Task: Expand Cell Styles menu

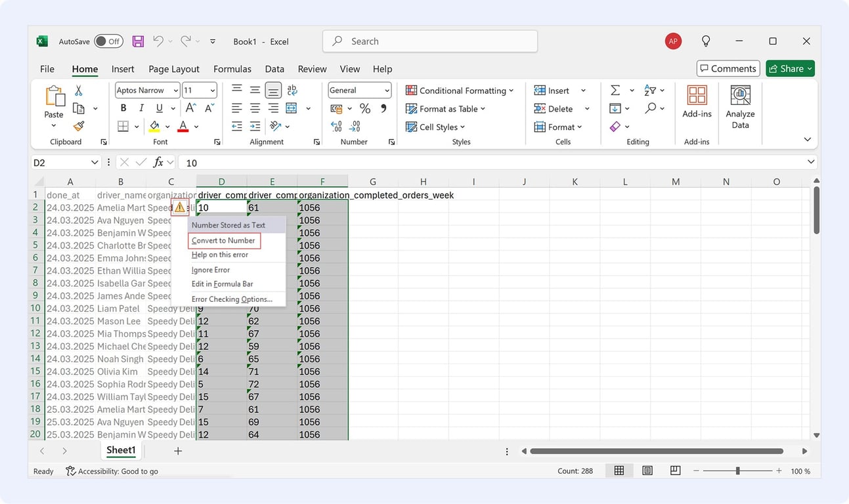Action: [435, 127]
